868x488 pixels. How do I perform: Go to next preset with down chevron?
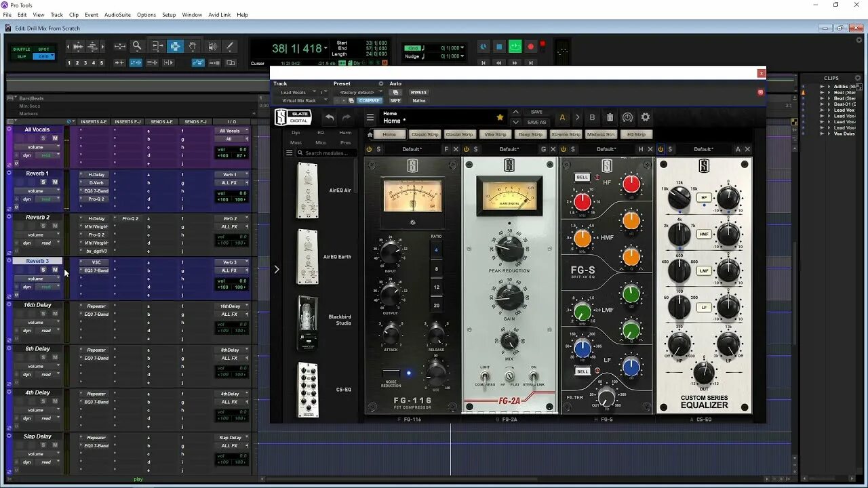516,122
